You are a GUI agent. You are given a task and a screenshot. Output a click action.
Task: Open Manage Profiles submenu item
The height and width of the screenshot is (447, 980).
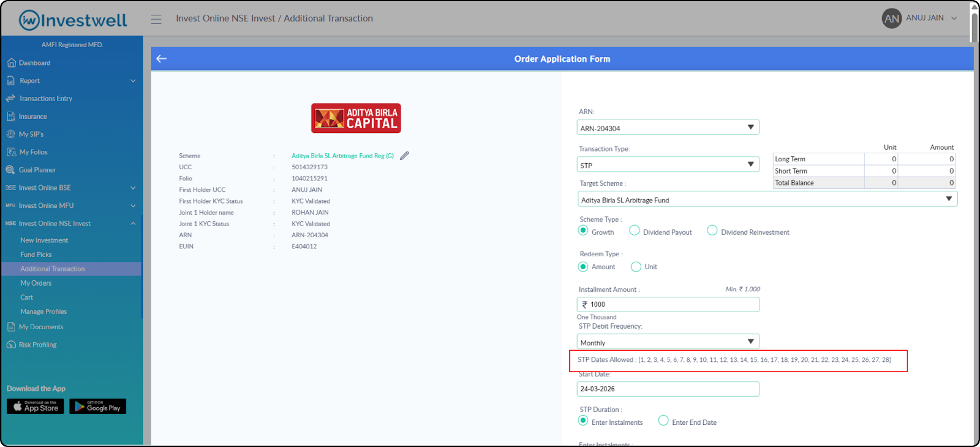[x=43, y=311]
